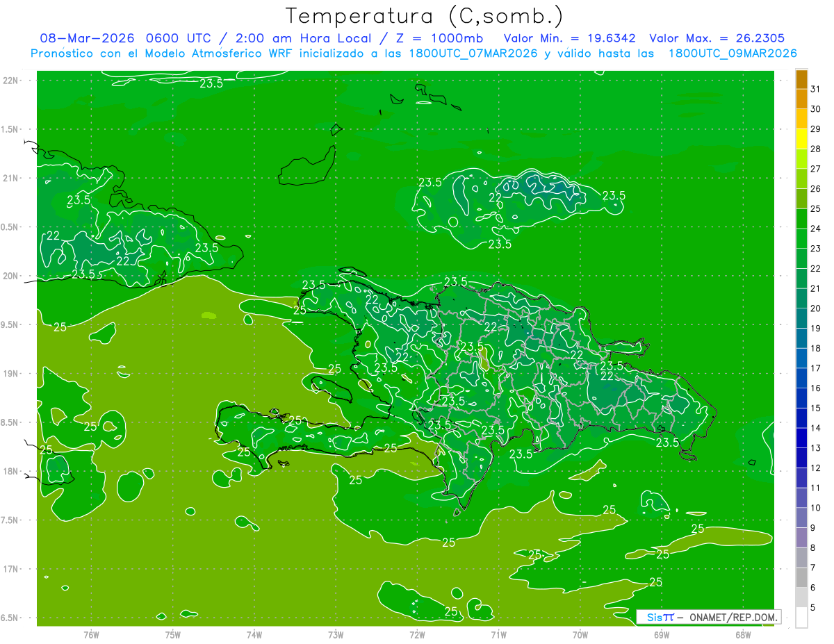Click the "27" legend scale number
Viewport: 834px width, 644px height.
click(x=815, y=169)
